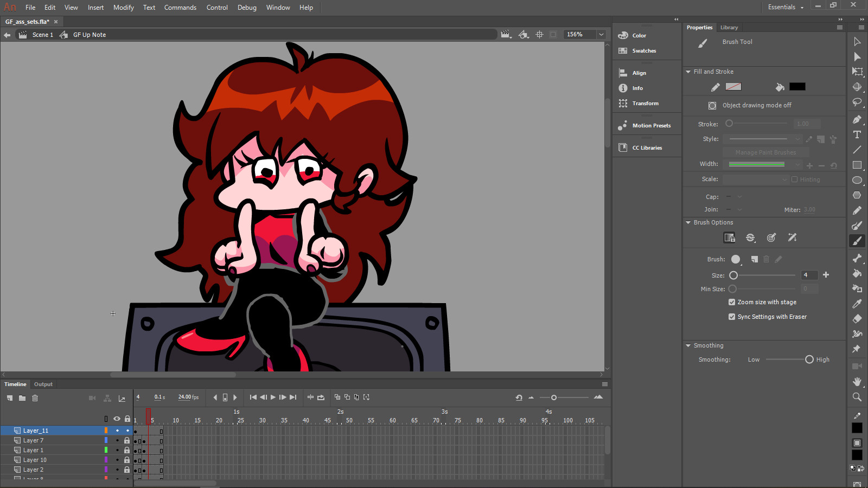The width and height of the screenshot is (868, 488).
Task: Open the Modify menu
Action: (124, 8)
